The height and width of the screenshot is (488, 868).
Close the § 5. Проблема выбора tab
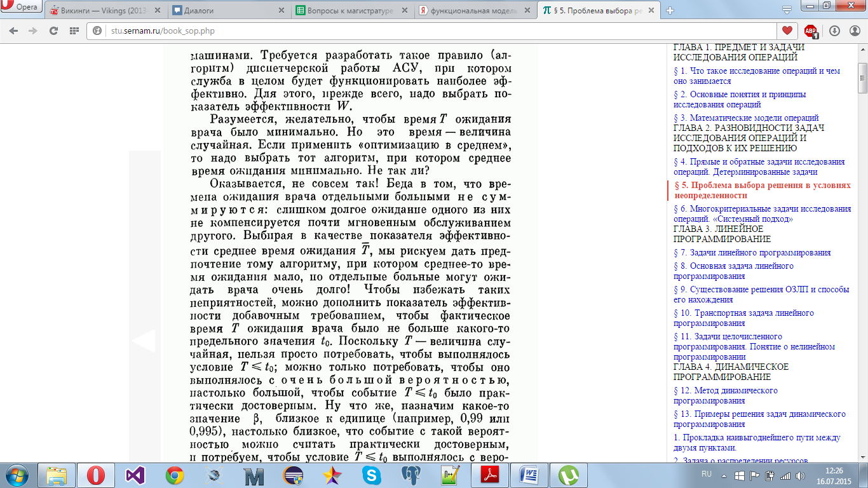(x=653, y=11)
